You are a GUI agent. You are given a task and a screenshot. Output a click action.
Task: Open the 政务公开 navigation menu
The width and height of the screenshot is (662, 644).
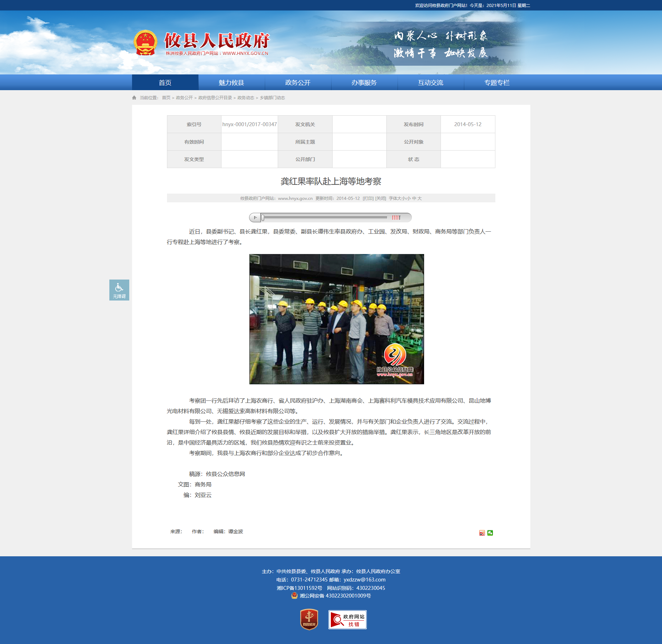298,82
